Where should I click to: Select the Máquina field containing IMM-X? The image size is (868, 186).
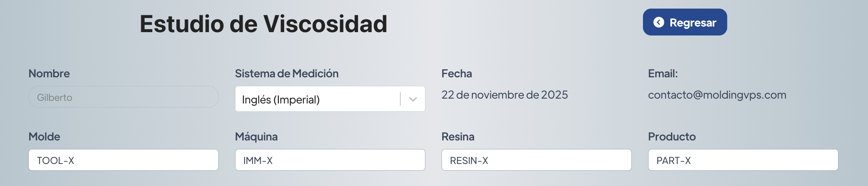tap(330, 160)
